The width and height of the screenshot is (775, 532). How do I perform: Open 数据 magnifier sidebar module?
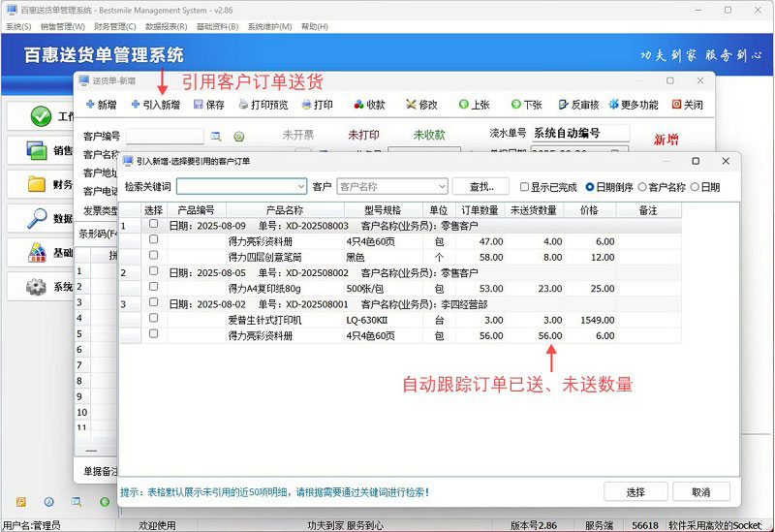point(41,218)
